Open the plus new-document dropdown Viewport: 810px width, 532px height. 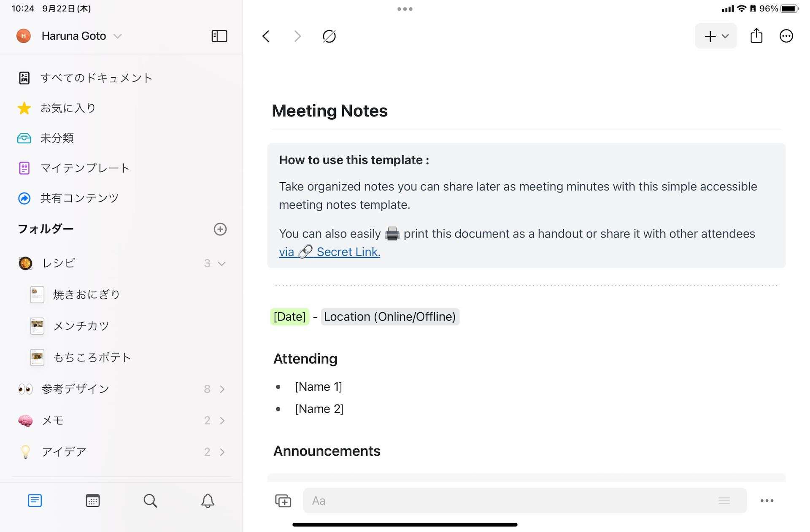click(x=716, y=36)
